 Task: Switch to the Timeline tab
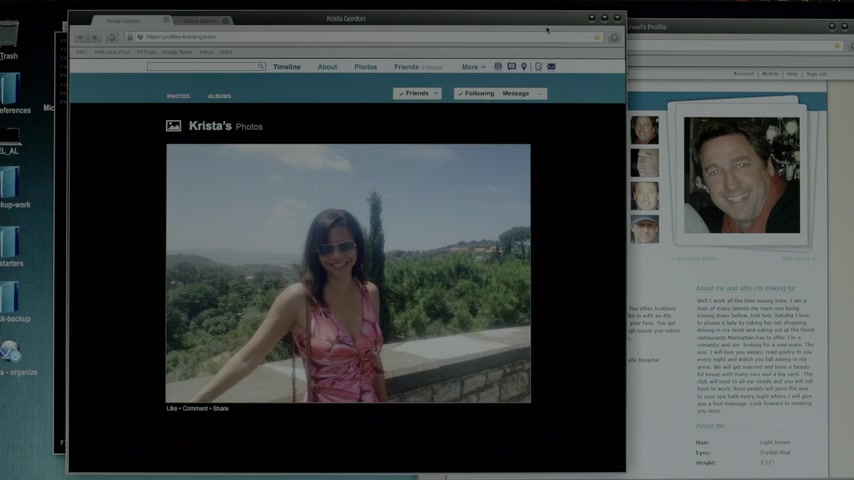[x=286, y=67]
